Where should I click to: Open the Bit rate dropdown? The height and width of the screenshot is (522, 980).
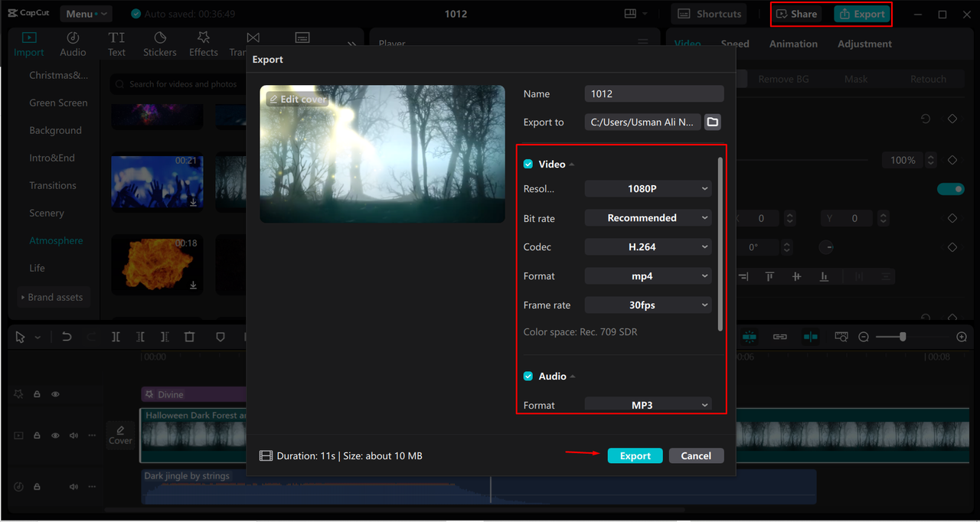point(648,218)
